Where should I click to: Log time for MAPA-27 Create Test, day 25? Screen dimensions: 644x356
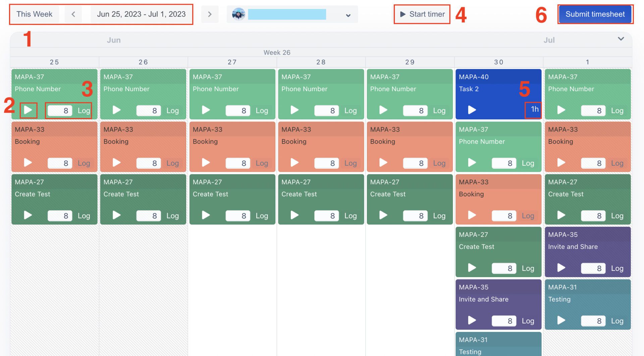coord(84,216)
